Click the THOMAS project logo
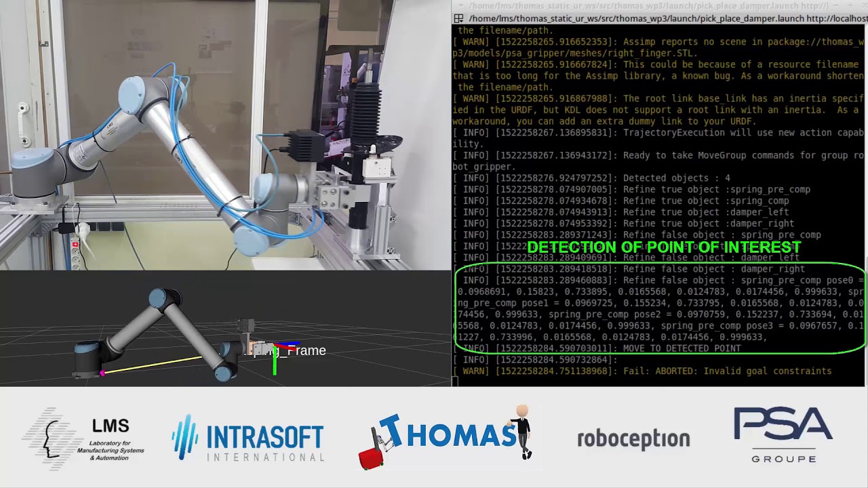Screen dimensions: 868x488 pos(446,436)
